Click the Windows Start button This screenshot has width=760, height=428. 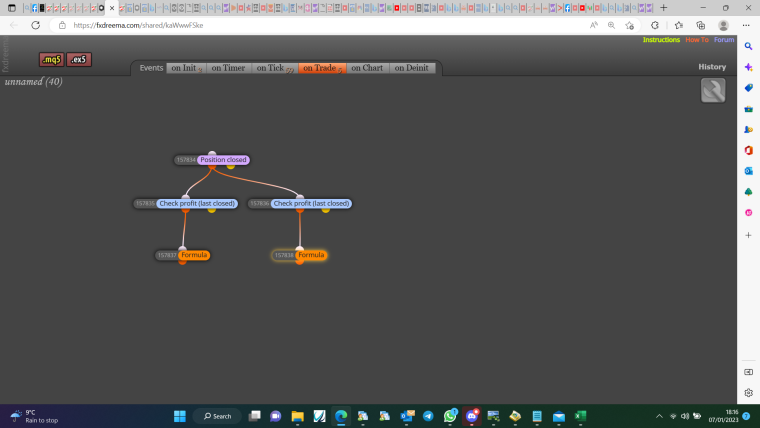(x=180, y=416)
